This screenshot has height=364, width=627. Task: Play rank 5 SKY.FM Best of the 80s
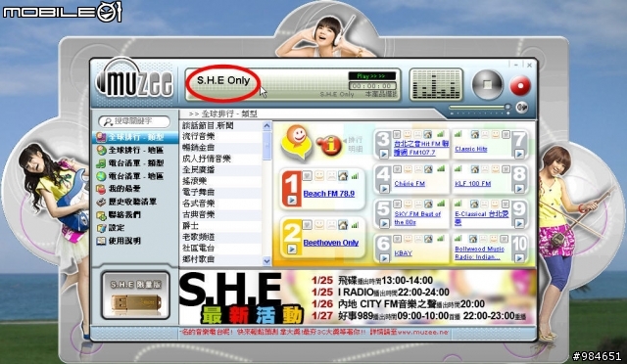pos(384,223)
